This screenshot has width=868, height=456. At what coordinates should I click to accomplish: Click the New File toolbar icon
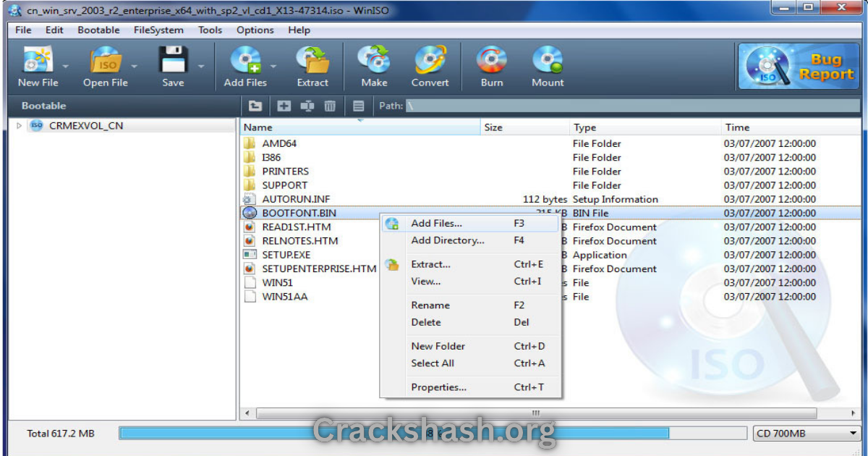[37, 60]
